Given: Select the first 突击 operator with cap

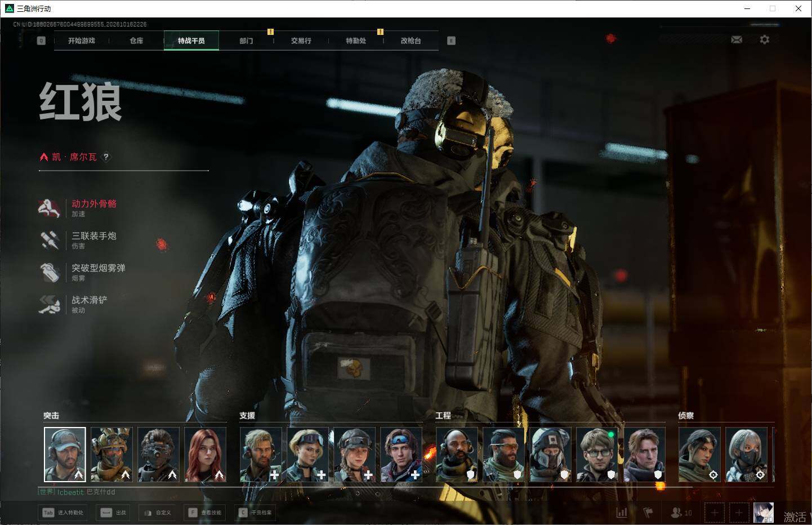Looking at the screenshot, I should coord(65,455).
